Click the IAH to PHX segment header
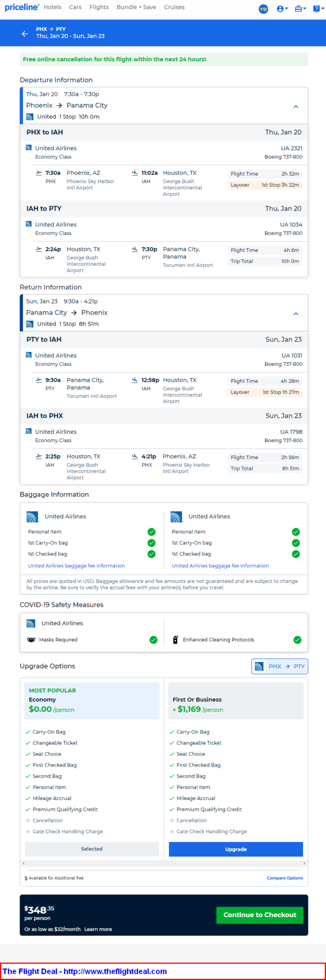The image size is (326, 980). click(164, 416)
